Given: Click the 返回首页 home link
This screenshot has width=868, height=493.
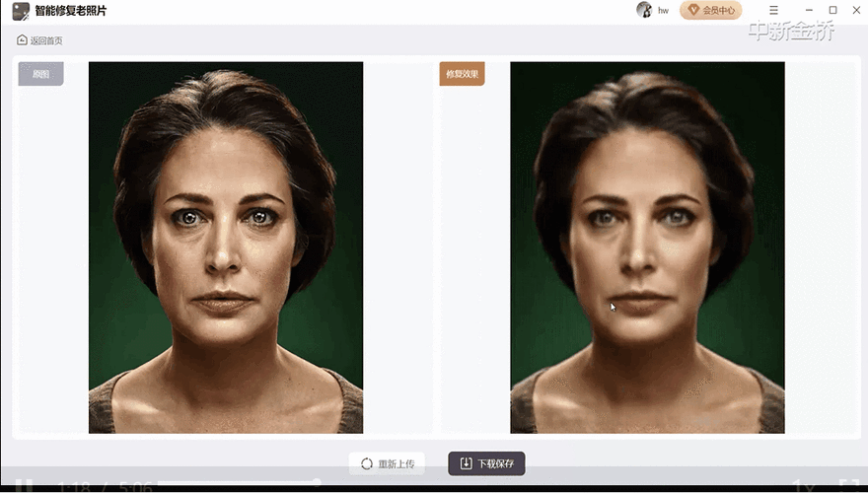Looking at the screenshot, I should tap(39, 40).
